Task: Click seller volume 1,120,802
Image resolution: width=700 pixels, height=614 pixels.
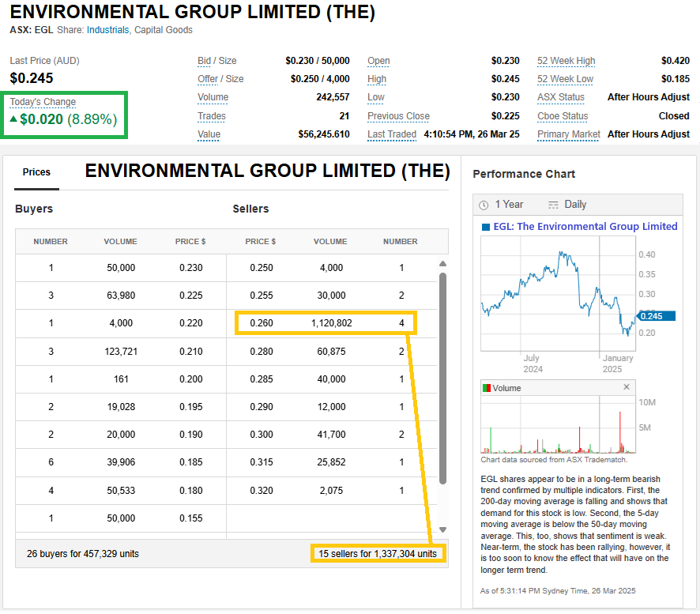Action: tap(331, 323)
